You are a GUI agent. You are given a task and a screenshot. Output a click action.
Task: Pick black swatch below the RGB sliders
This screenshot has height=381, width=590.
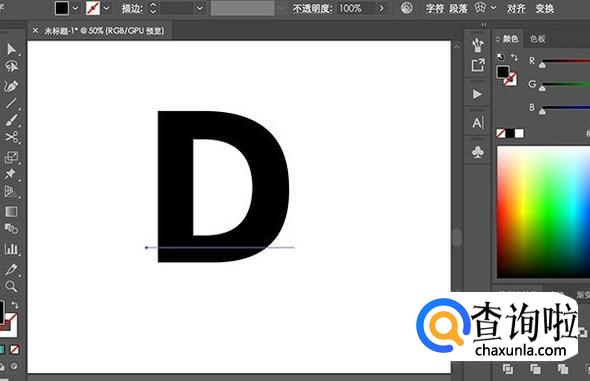point(510,134)
